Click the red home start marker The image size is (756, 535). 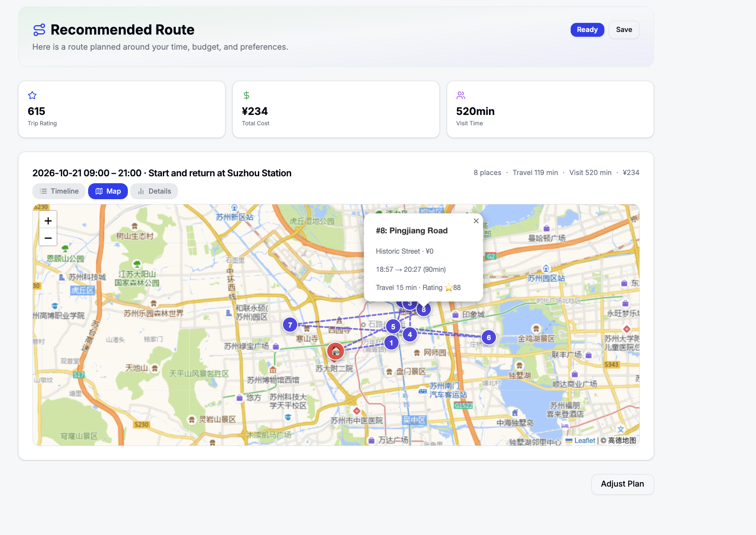pos(336,351)
